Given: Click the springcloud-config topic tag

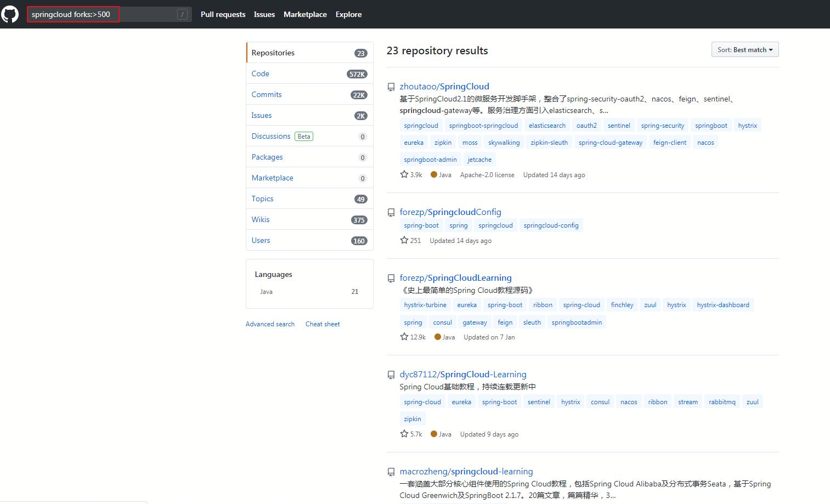Looking at the screenshot, I should click(551, 225).
